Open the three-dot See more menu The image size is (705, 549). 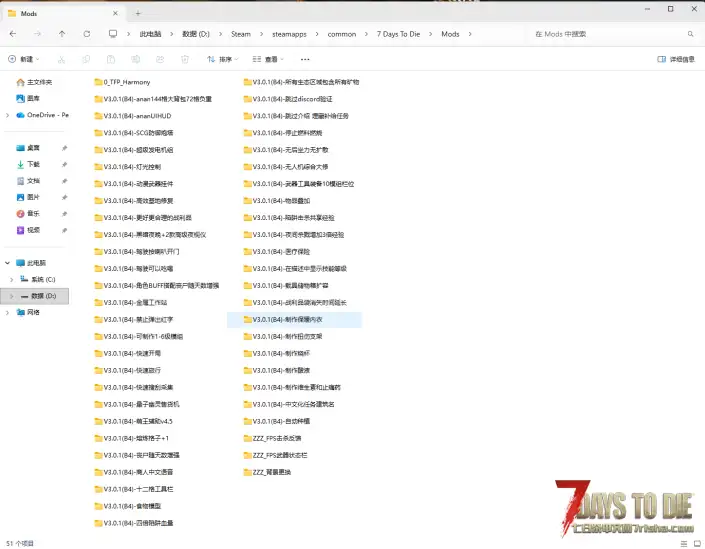pyautogui.click(x=305, y=59)
